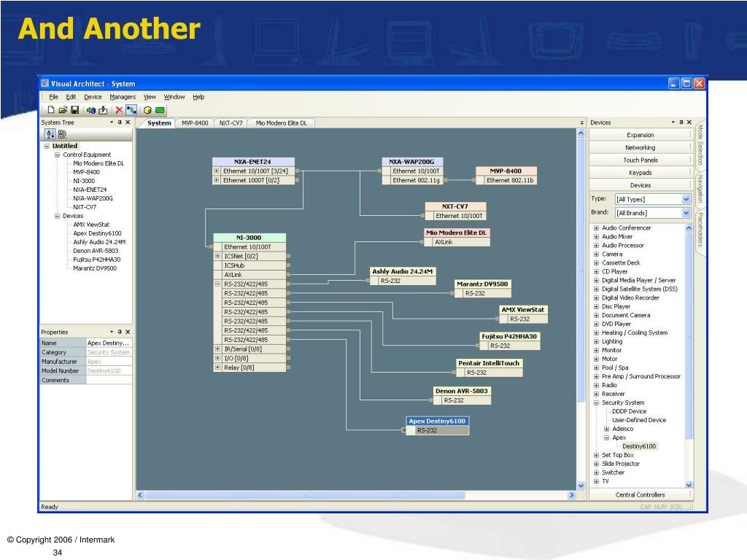Switch to Mio Modero Elite DL tab
Screen dimensions: 747x560
coord(282,122)
